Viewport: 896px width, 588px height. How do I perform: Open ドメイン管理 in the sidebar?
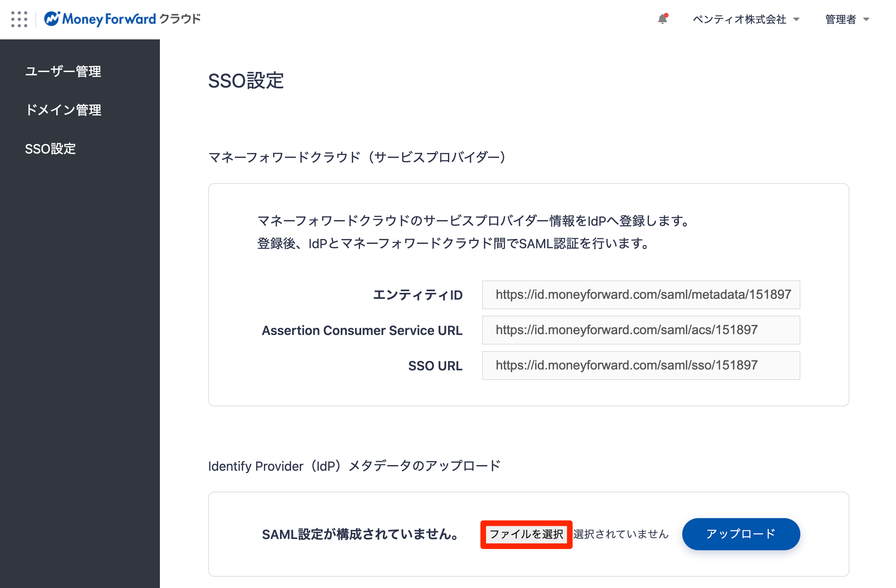point(63,110)
